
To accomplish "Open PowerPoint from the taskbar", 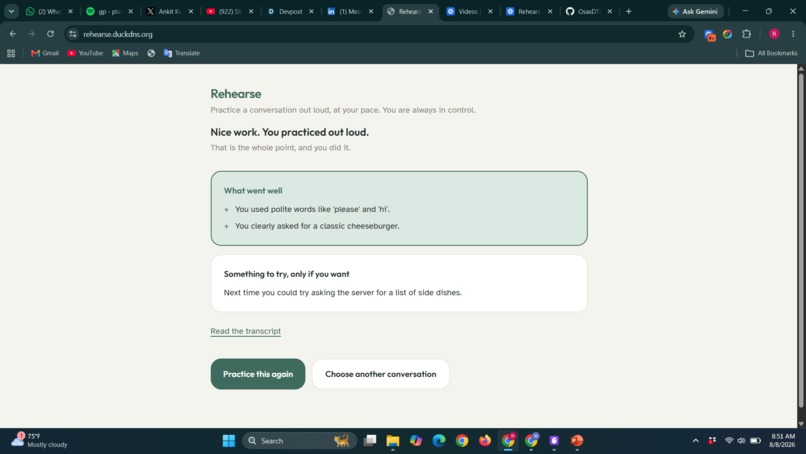I will (x=577, y=441).
